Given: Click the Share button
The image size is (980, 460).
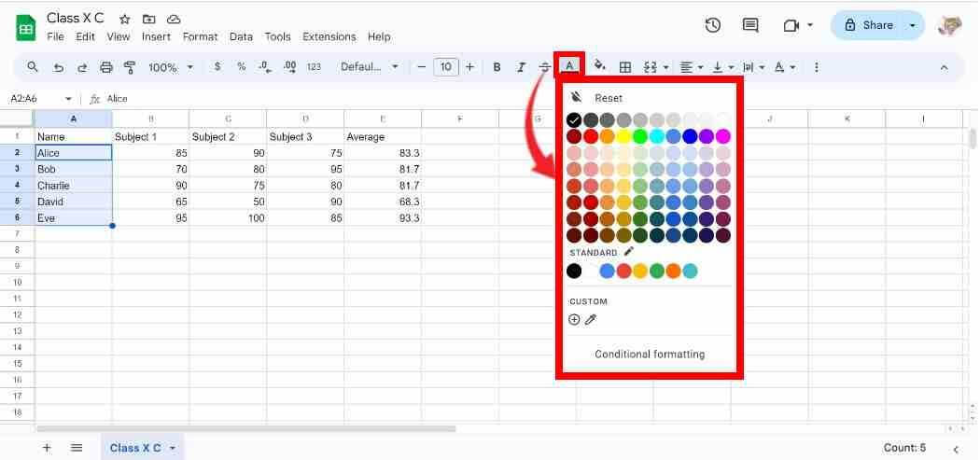Looking at the screenshot, I should (870, 25).
